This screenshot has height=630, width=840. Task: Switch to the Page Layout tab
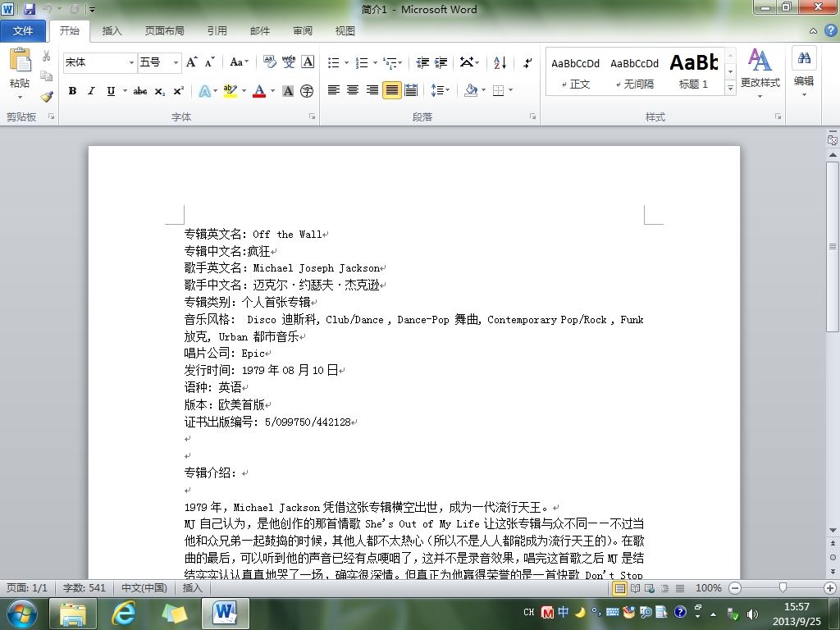(x=164, y=31)
